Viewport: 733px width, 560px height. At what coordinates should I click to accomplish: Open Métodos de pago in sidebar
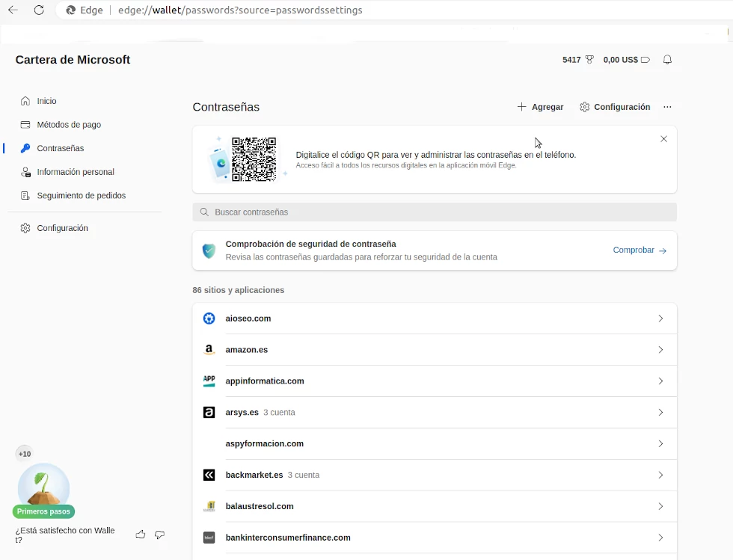click(69, 125)
